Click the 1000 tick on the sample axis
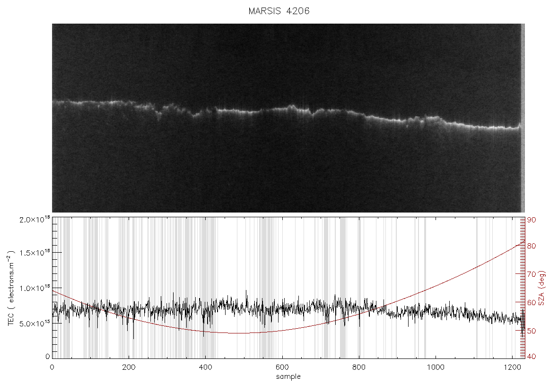The width and height of the screenshot is (558, 392). [435, 367]
